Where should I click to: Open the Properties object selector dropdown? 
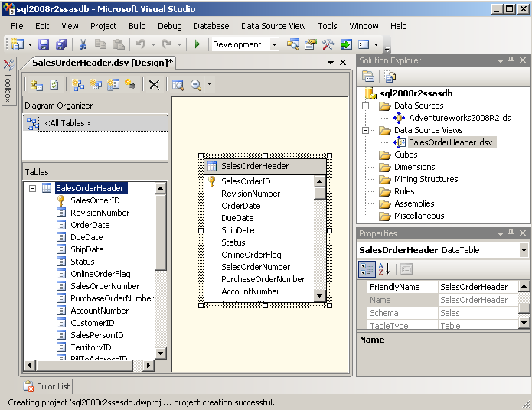tap(524, 250)
